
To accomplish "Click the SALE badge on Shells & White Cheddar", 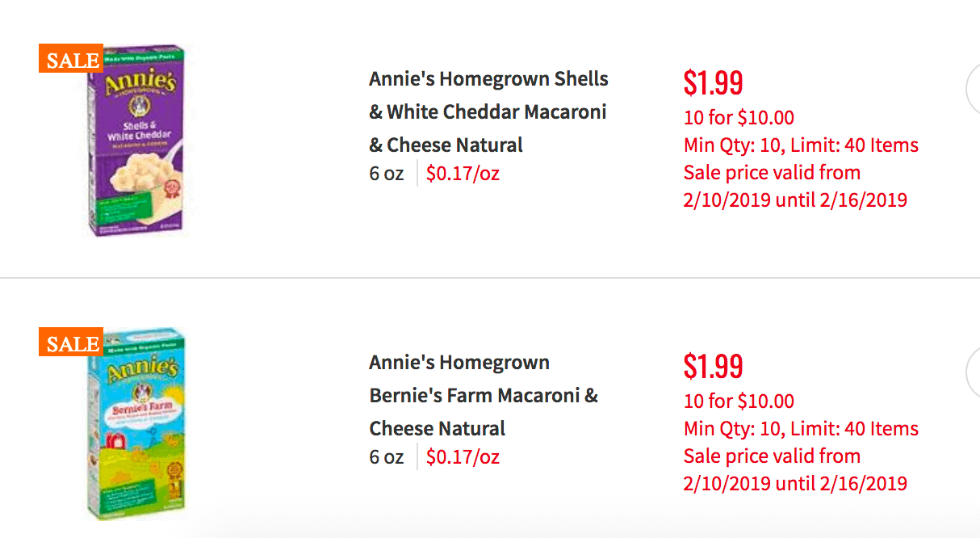I will (71, 58).
